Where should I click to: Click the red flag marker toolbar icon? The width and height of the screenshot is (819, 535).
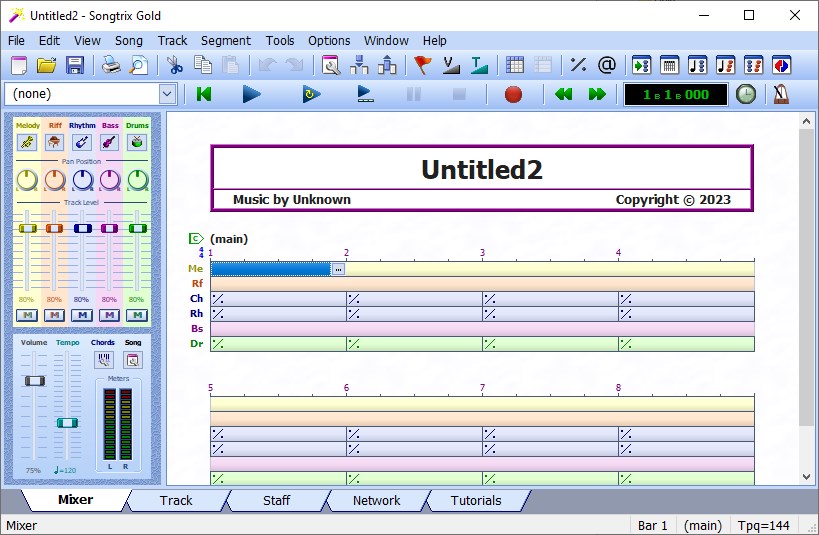pyautogui.click(x=423, y=65)
